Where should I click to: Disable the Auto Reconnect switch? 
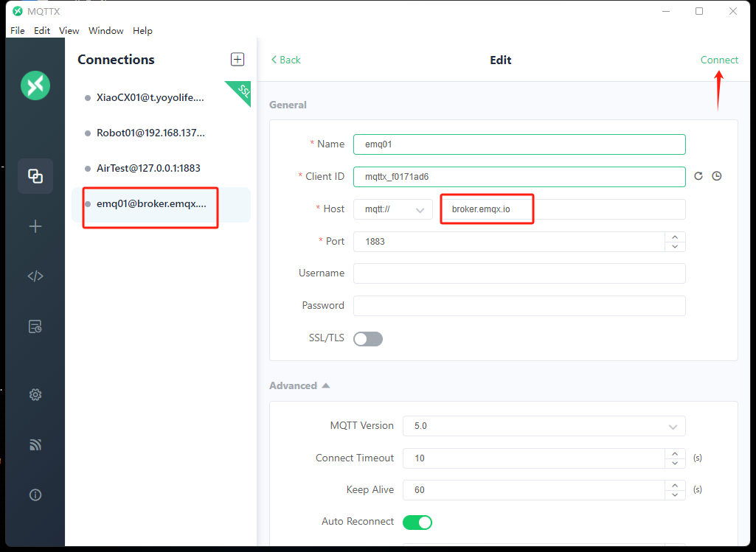[x=417, y=522]
